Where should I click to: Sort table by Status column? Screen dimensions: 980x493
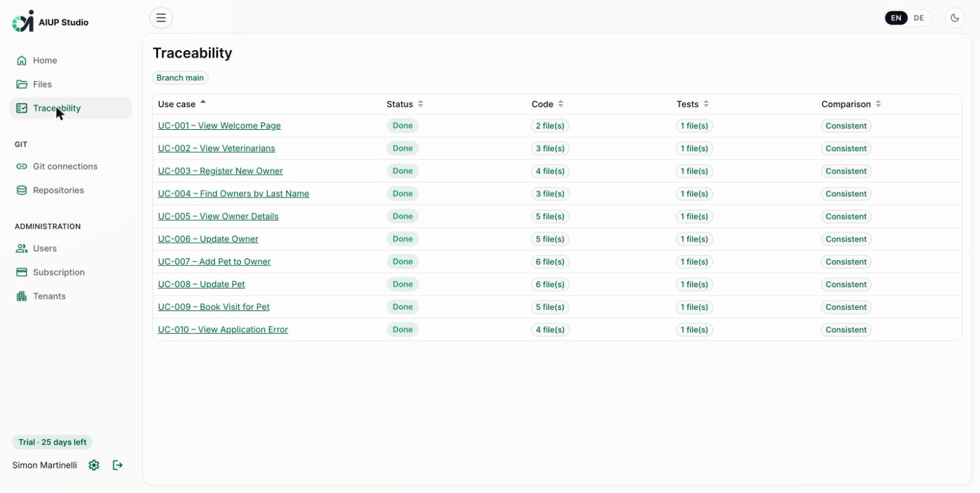click(x=405, y=104)
